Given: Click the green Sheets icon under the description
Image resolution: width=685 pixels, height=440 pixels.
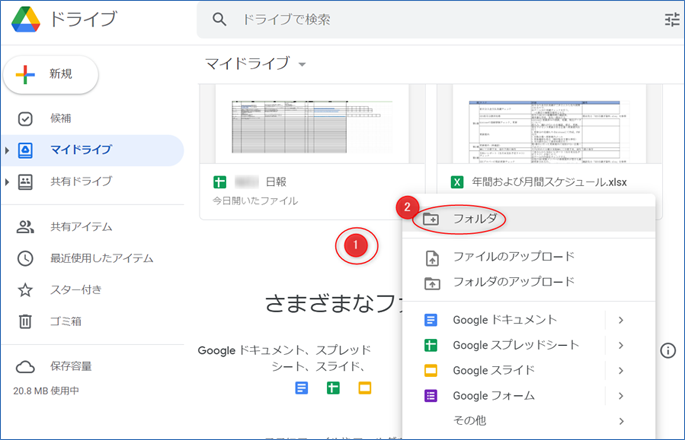Looking at the screenshot, I should pyautogui.click(x=333, y=388).
